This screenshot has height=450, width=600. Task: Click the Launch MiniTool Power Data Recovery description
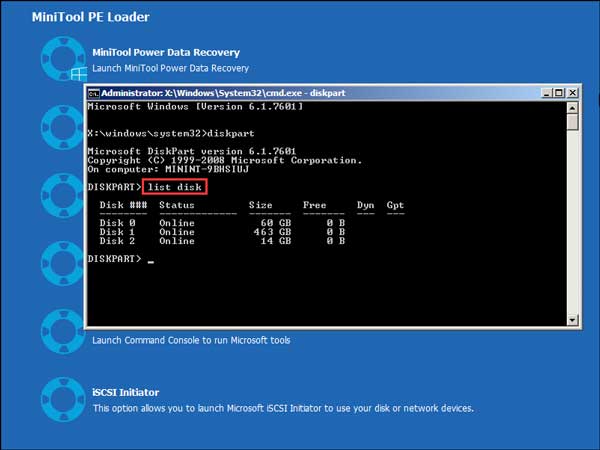click(170, 68)
